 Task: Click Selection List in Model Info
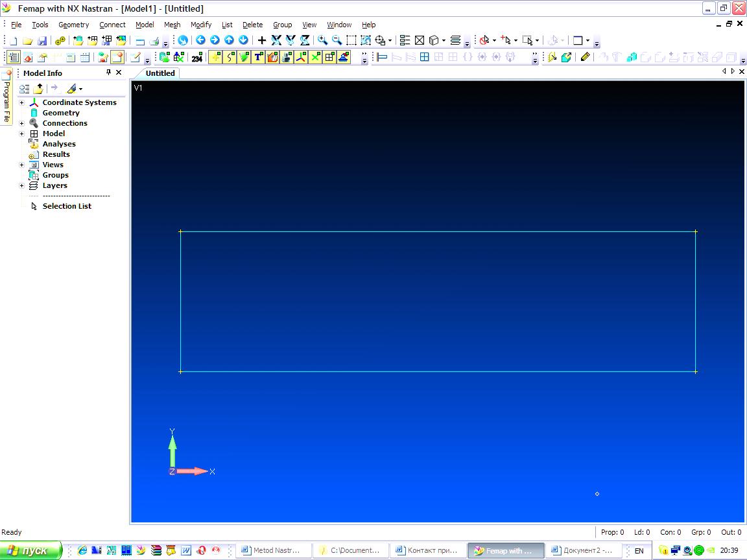67,206
